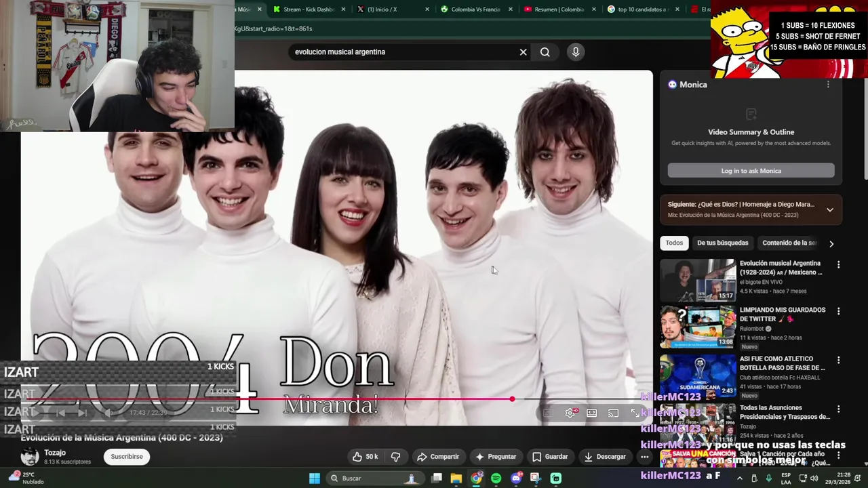
Task: Open player settings gear icon
Action: pos(570,413)
